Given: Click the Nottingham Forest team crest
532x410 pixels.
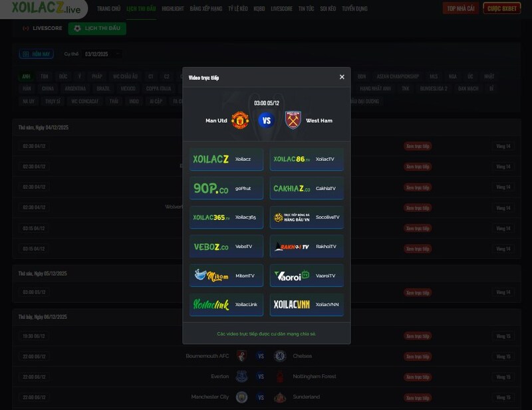Looking at the screenshot, I should pos(281,377).
